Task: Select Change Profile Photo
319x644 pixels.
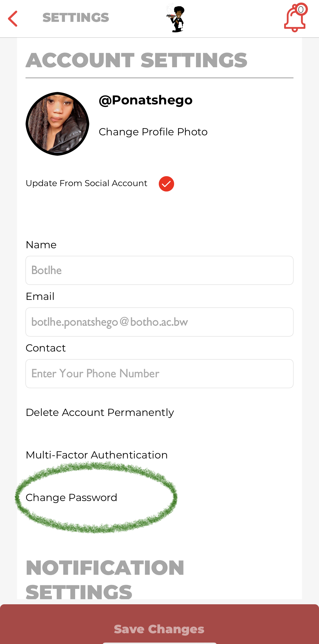Action: pyautogui.click(x=153, y=132)
